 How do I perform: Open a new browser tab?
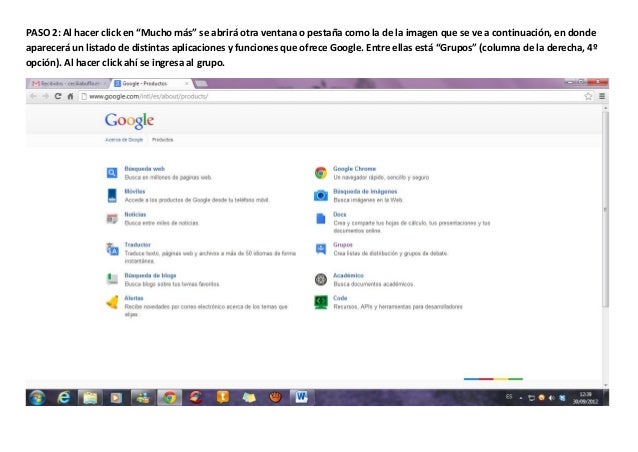coord(201,84)
